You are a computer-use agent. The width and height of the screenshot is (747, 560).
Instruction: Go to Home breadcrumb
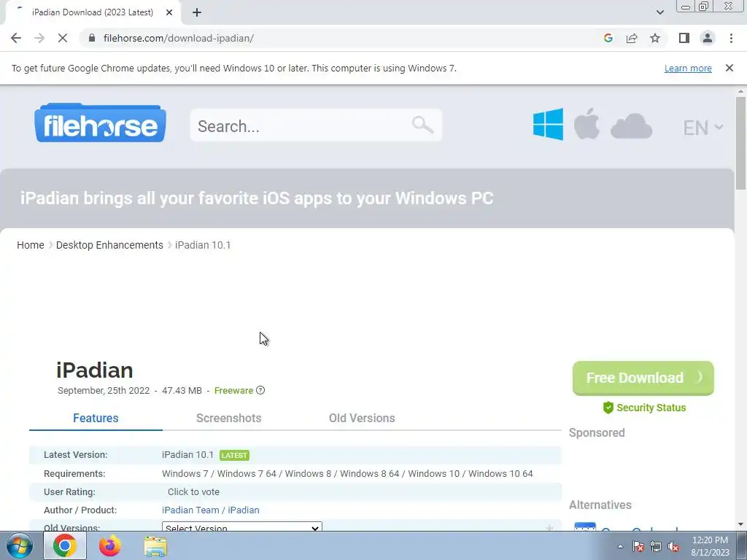click(x=31, y=245)
